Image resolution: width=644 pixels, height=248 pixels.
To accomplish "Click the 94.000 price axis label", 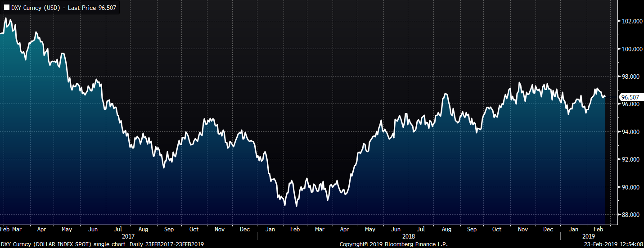I will point(630,132).
